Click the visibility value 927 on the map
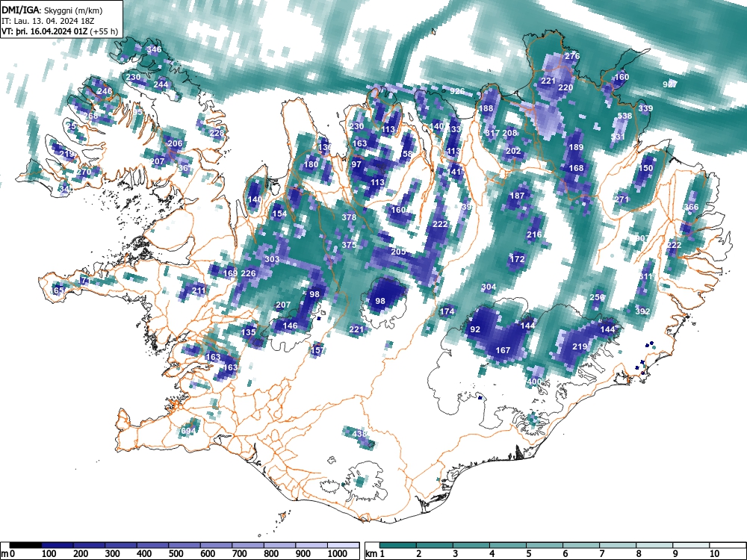Screen dimensions: 747x560 tap(670, 84)
